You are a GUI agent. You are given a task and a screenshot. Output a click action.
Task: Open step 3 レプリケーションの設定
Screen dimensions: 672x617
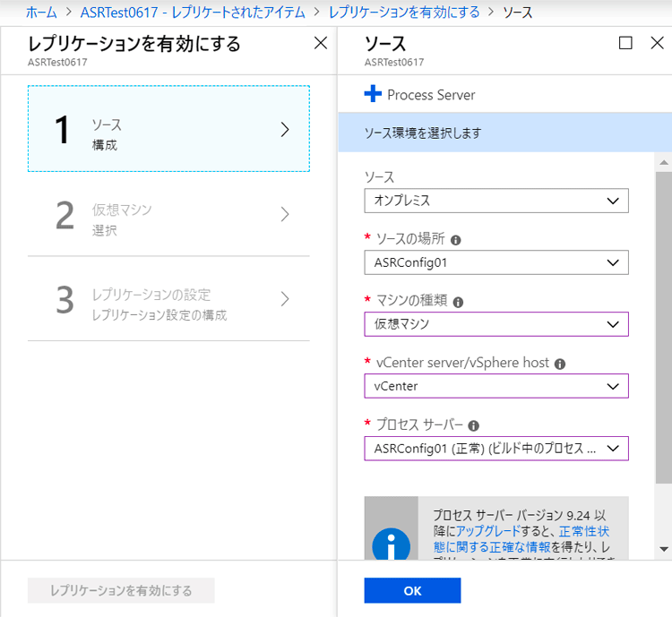click(x=168, y=301)
